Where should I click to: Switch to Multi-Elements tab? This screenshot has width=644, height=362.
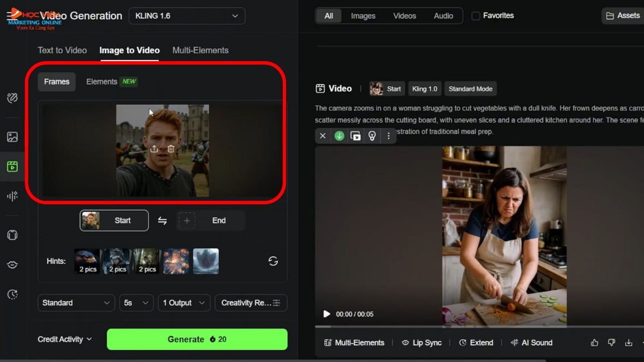click(x=200, y=50)
